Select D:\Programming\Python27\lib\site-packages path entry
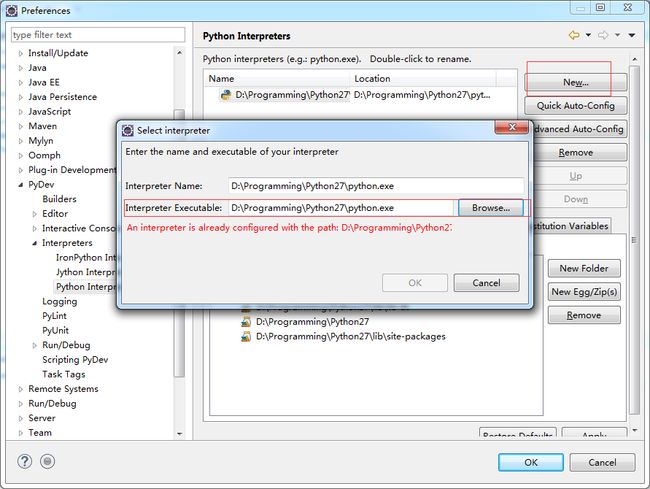Image resolution: width=650 pixels, height=489 pixels. (x=351, y=336)
